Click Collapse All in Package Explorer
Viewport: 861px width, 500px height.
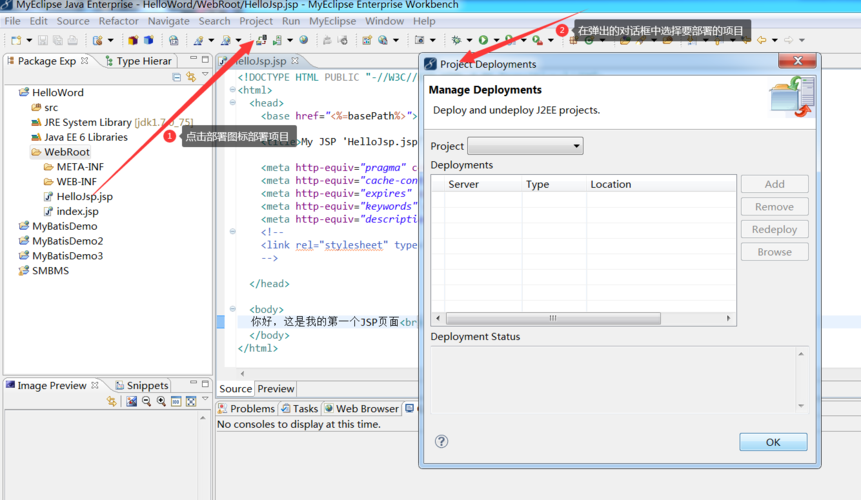(176, 77)
